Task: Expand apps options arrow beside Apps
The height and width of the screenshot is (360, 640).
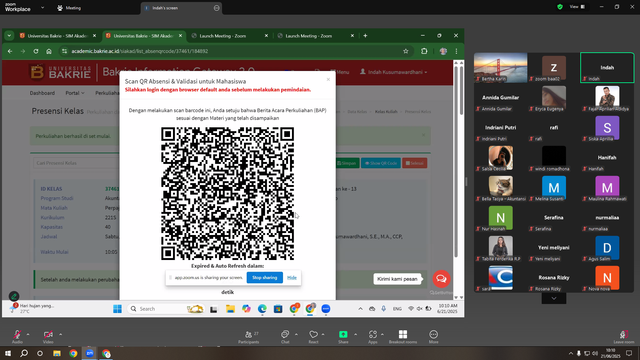Action: click(x=382, y=334)
